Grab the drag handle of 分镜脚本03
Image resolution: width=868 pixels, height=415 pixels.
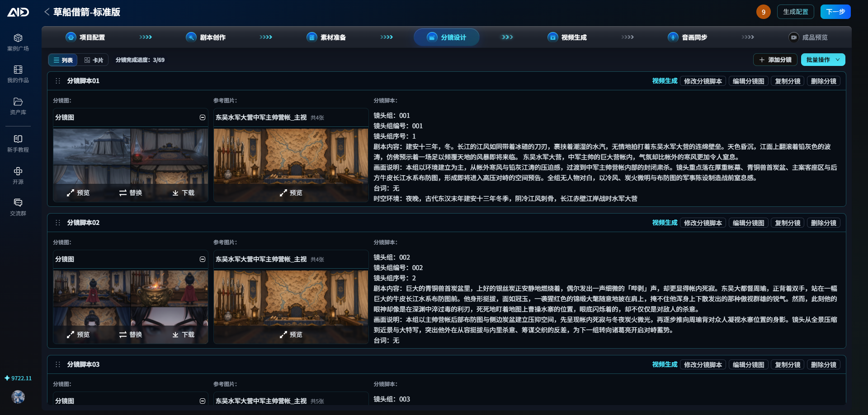tap(58, 364)
